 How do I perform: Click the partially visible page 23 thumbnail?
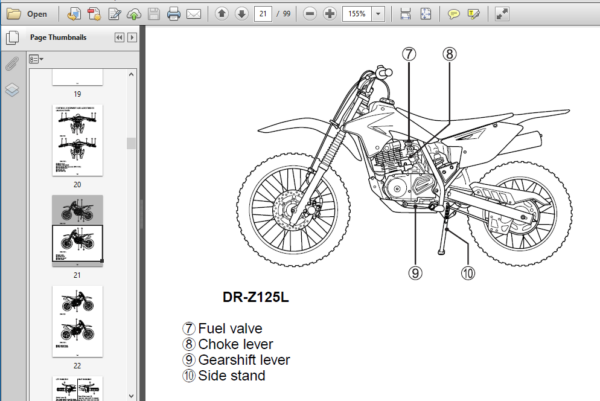click(77, 388)
